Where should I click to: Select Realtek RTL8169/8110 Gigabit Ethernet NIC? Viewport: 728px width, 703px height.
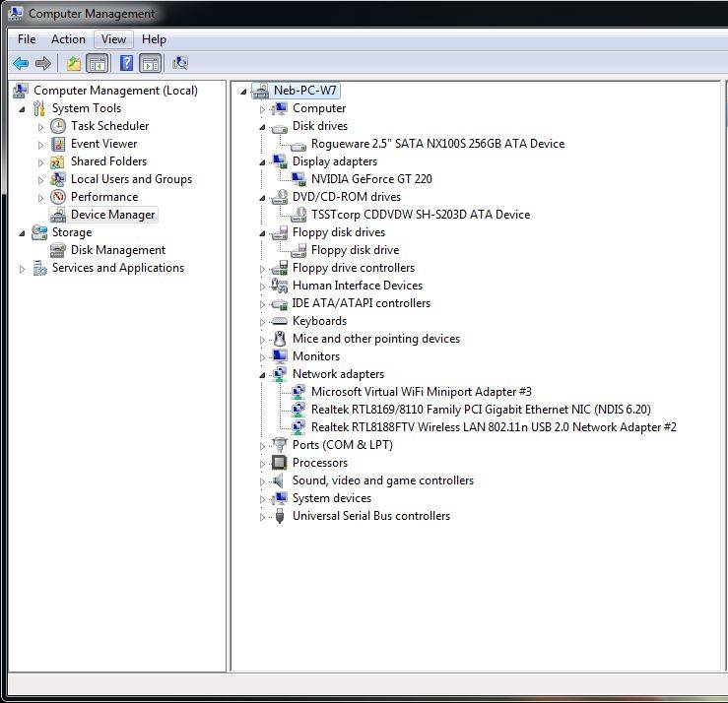pyautogui.click(x=481, y=410)
